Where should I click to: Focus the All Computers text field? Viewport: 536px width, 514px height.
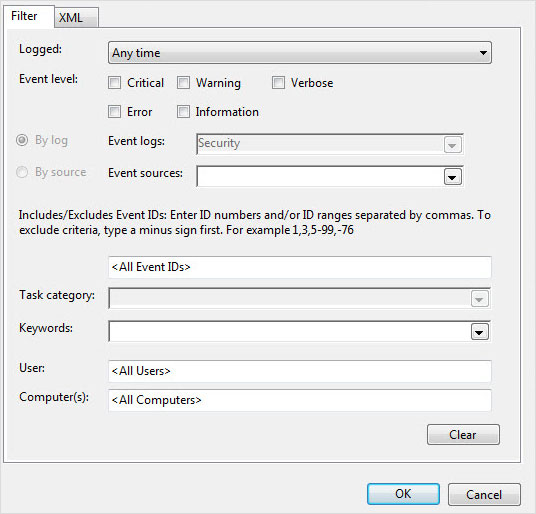point(300,400)
